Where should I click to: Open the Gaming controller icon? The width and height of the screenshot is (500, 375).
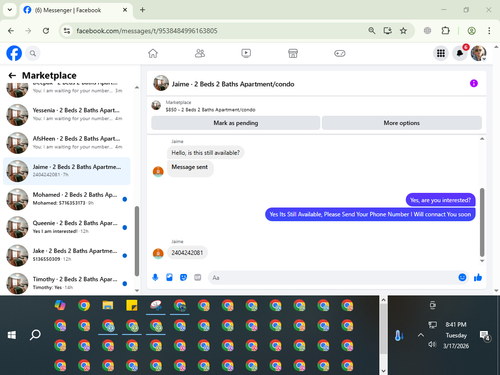(340, 53)
